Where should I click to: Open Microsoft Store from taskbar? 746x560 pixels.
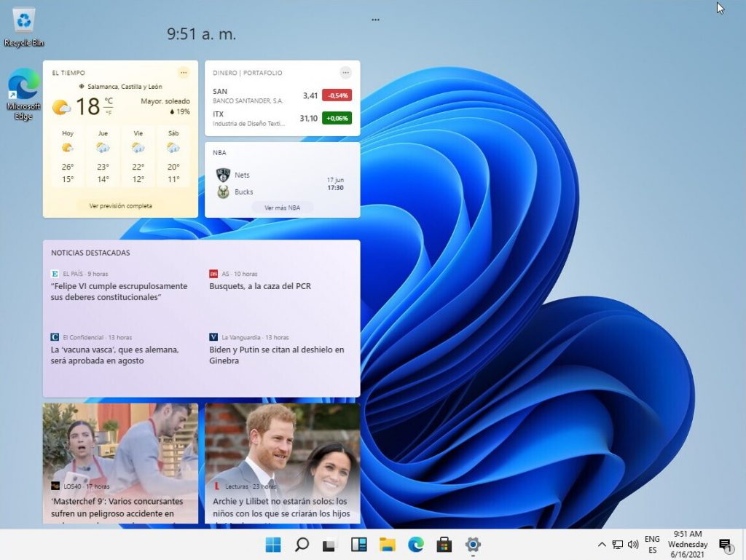[x=444, y=545]
